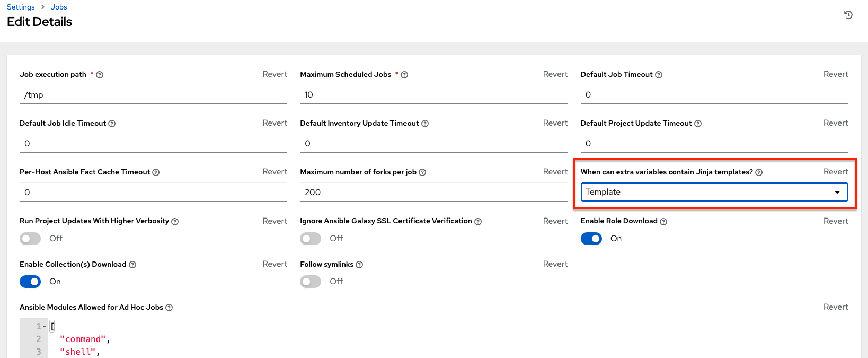
Task: Show help for Maximum number of forks
Action: click(x=422, y=172)
